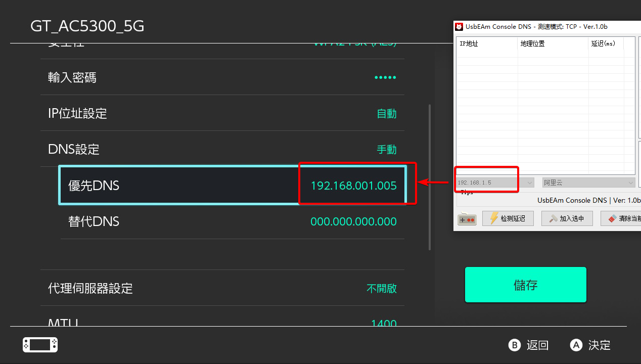Toggle 代理伺服器設定 proxy option
Viewport: 641px width, 364px height.
pyautogui.click(x=222, y=288)
